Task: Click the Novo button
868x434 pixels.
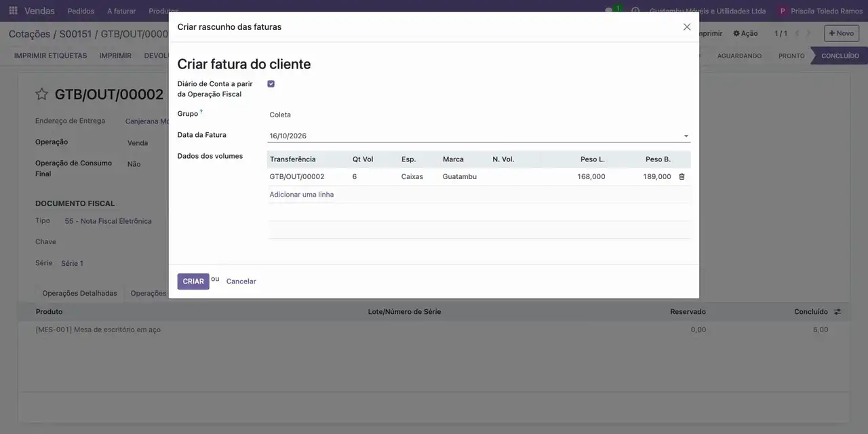Action: [842, 33]
